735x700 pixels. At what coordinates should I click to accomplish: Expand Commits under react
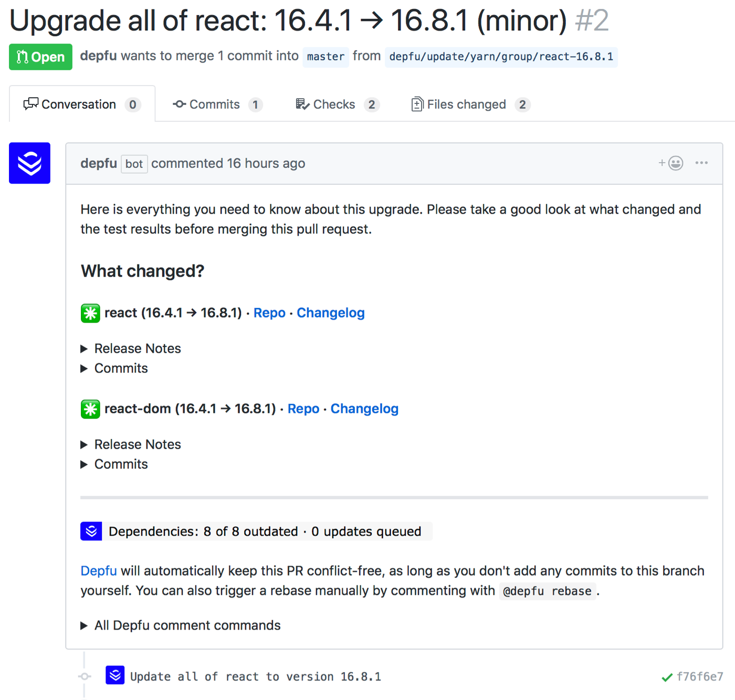coord(121,368)
